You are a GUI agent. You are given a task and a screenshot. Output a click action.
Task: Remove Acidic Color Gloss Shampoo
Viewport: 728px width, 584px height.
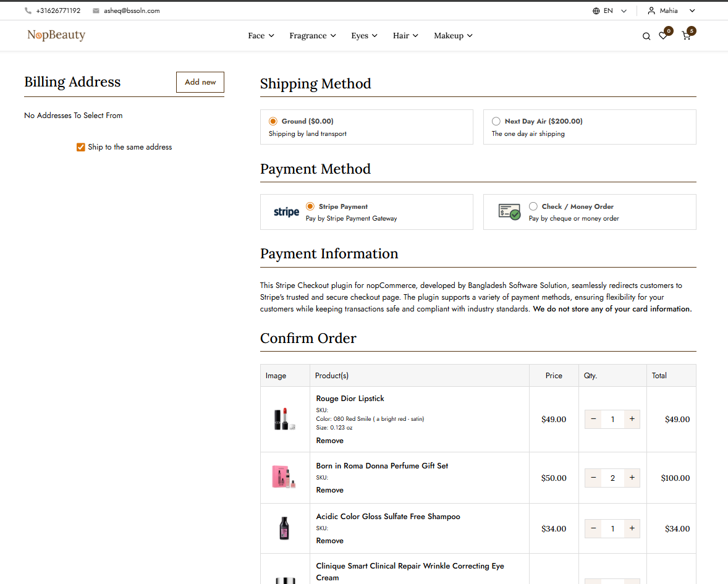pos(329,540)
